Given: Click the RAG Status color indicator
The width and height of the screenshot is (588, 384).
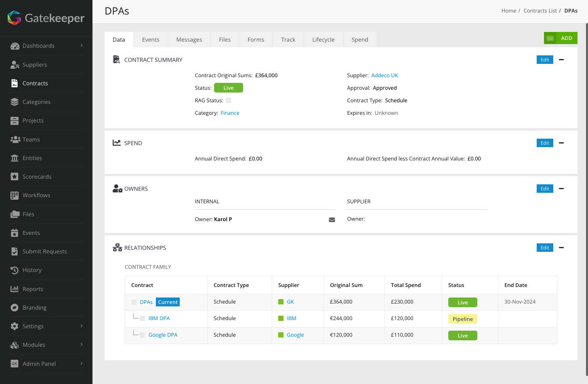Looking at the screenshot, I should (x=229, y=101).
